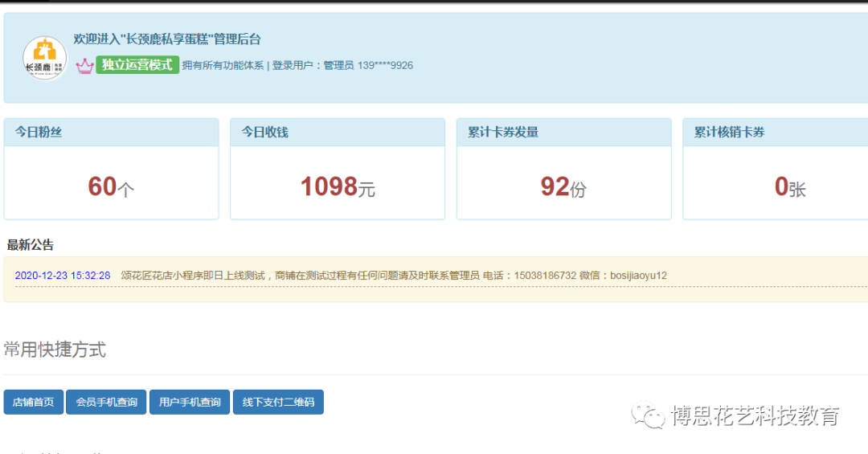This screenshot has width=868, height=454.
Task: Open 会员手机查询 shortcut
Action: (x=106, y=402)
